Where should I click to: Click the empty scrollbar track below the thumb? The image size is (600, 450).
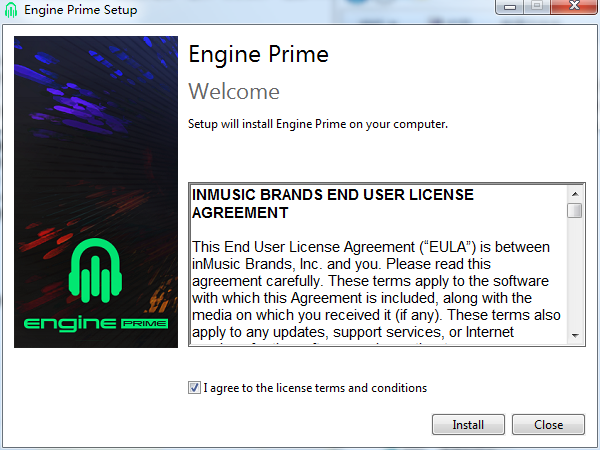[575, 272]
